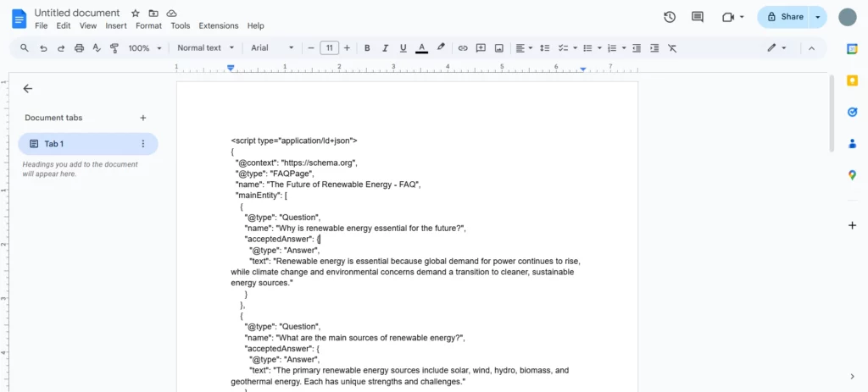Insert a link using toolbar icon
The width and height of the screenshot is (868, 392).
(x=463, y=48)
